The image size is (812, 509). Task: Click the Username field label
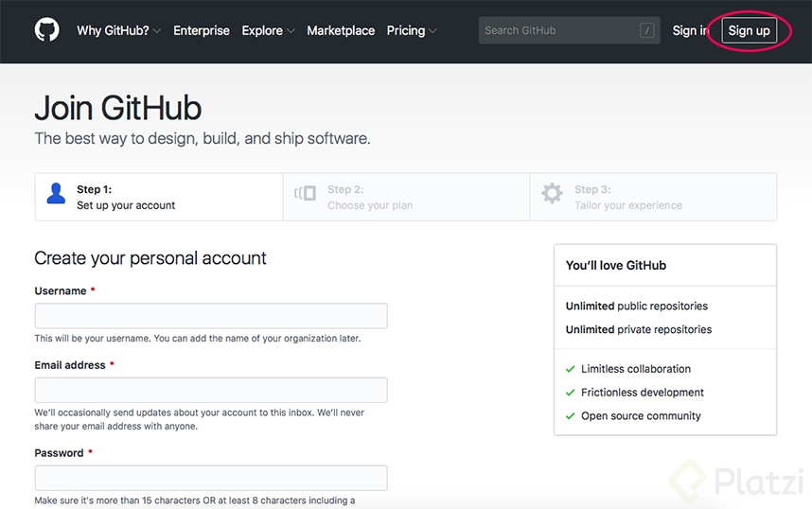[x=60, y=291]
